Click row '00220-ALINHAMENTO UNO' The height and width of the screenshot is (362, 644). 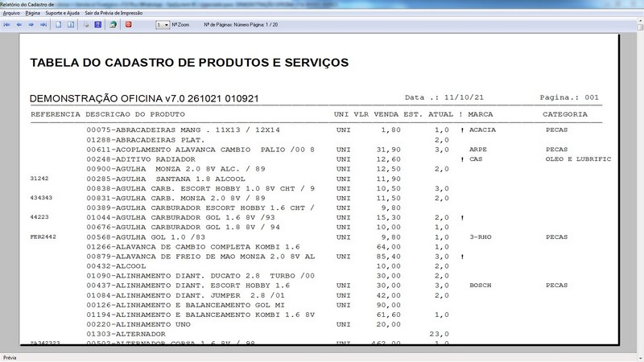[138, 324]
